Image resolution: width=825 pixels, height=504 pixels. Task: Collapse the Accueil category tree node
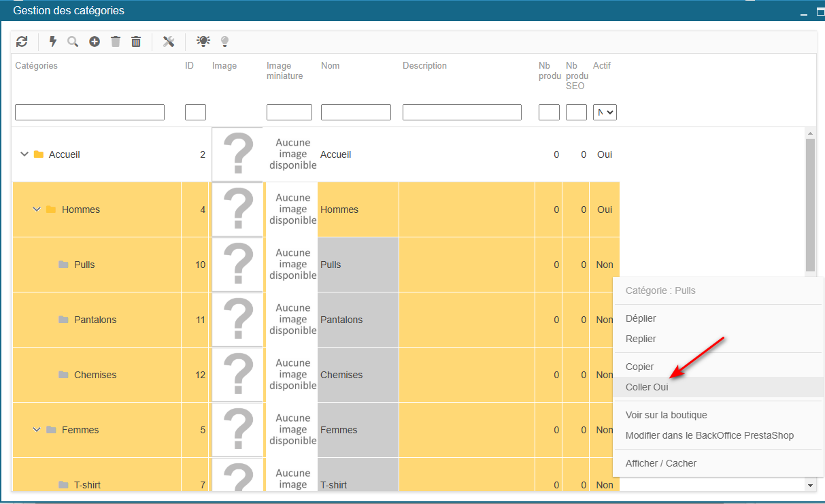(x=24, y=154)
